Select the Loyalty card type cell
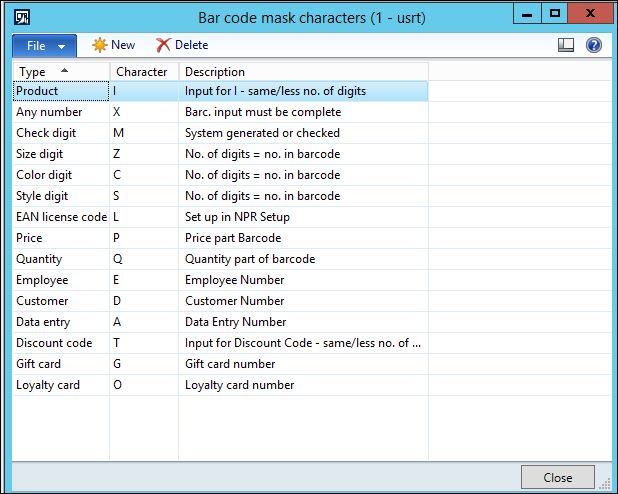Viewport: 618px width, 494px height. point(61,385)
